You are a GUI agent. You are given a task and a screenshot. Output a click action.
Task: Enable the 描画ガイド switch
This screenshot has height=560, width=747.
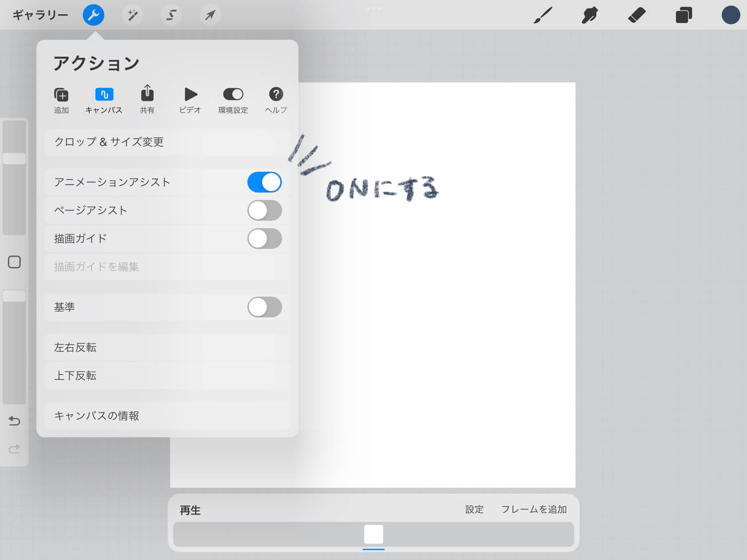pos(264,238)
